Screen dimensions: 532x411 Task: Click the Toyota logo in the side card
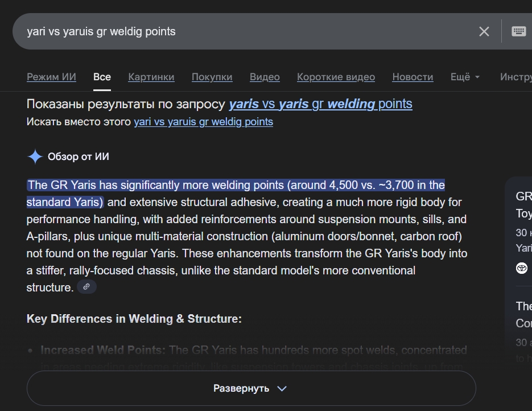coord(522,268)
